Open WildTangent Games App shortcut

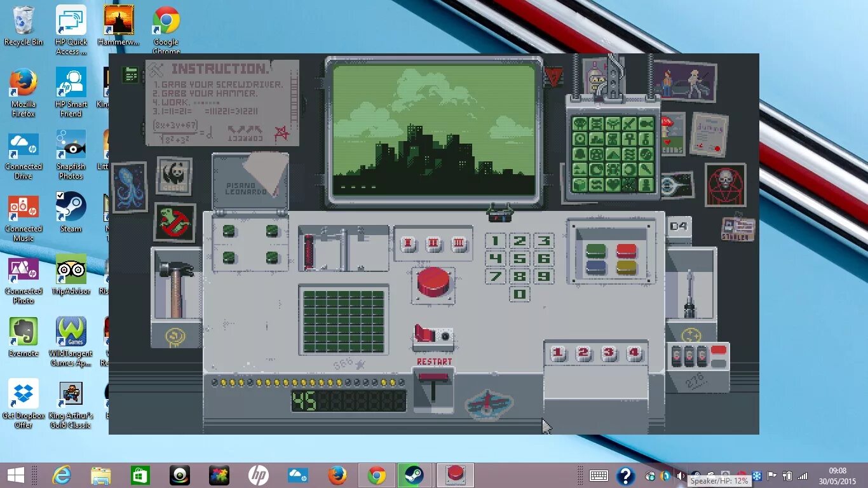(71, 342)
